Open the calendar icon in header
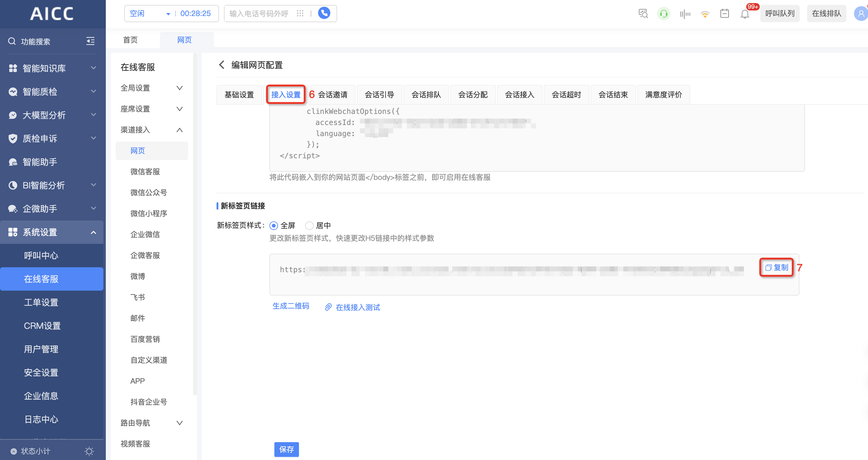 coord(724,14)
